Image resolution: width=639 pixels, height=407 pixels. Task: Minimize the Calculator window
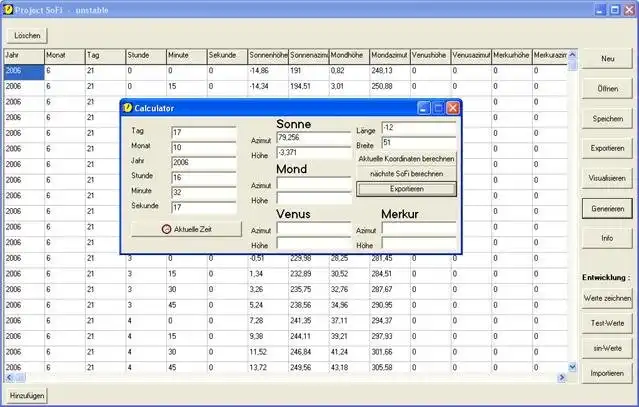[x=424, y=108]
